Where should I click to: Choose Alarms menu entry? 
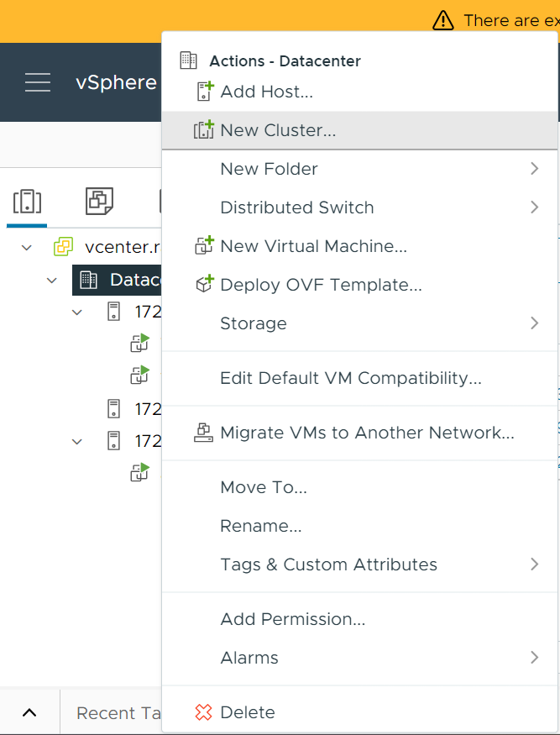pyautogui.click(x=359, y=657)
